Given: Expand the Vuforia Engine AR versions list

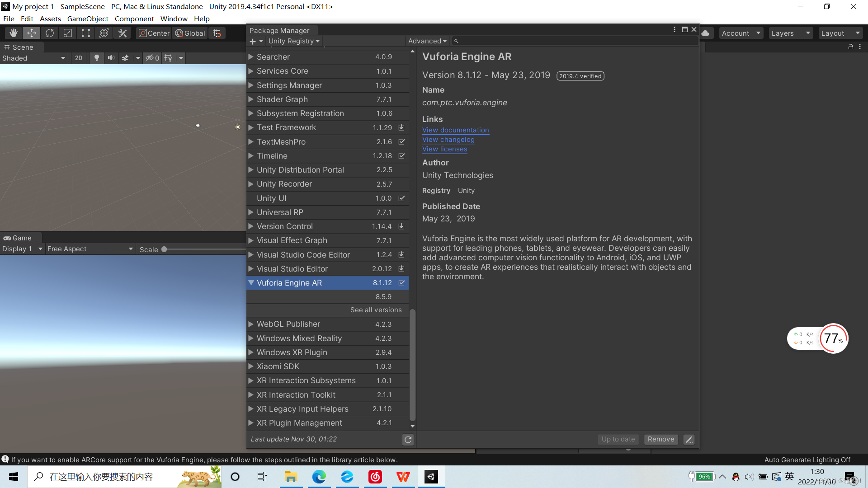Looking at the screenshot, I should (376, 309).
